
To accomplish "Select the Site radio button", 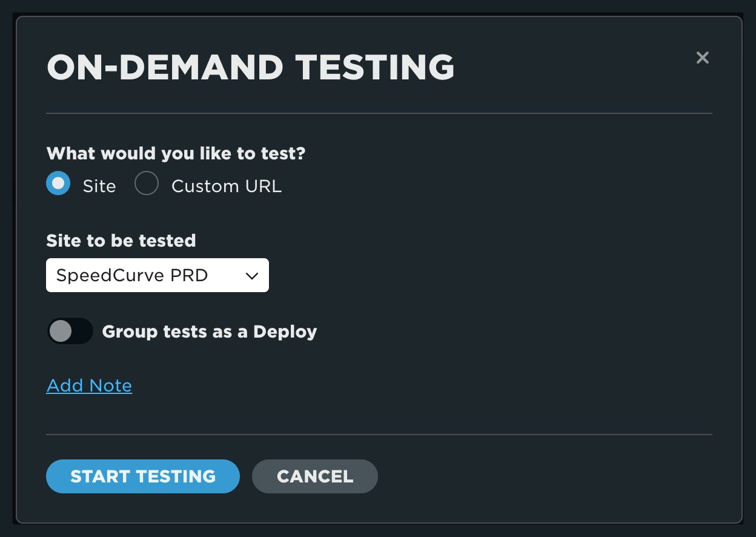I will coord(58,184).
